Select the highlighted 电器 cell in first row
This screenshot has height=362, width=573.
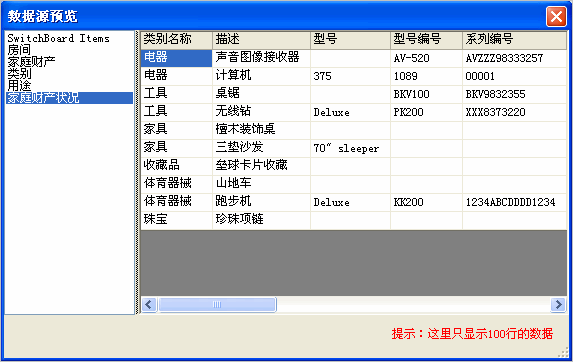click(x=177, y=58)
